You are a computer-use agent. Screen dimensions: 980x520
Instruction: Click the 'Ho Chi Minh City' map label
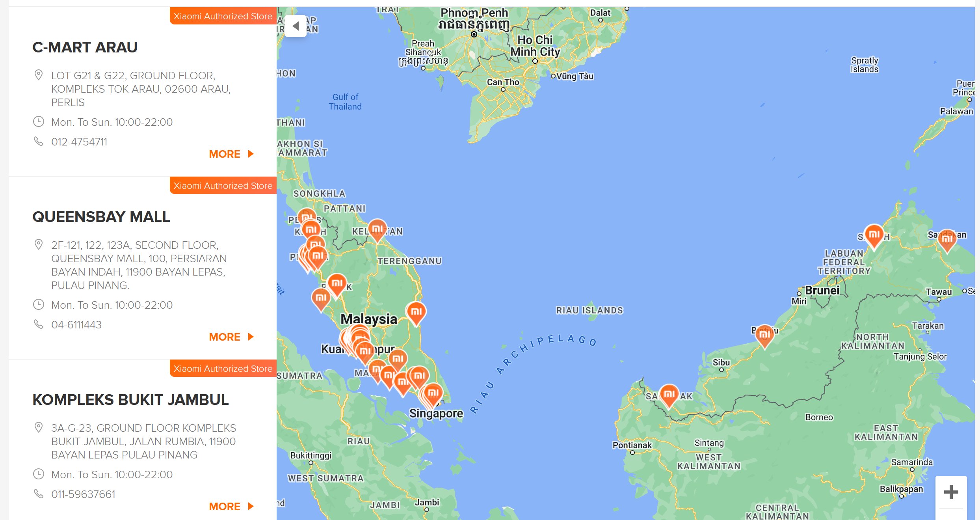point(535,46)
